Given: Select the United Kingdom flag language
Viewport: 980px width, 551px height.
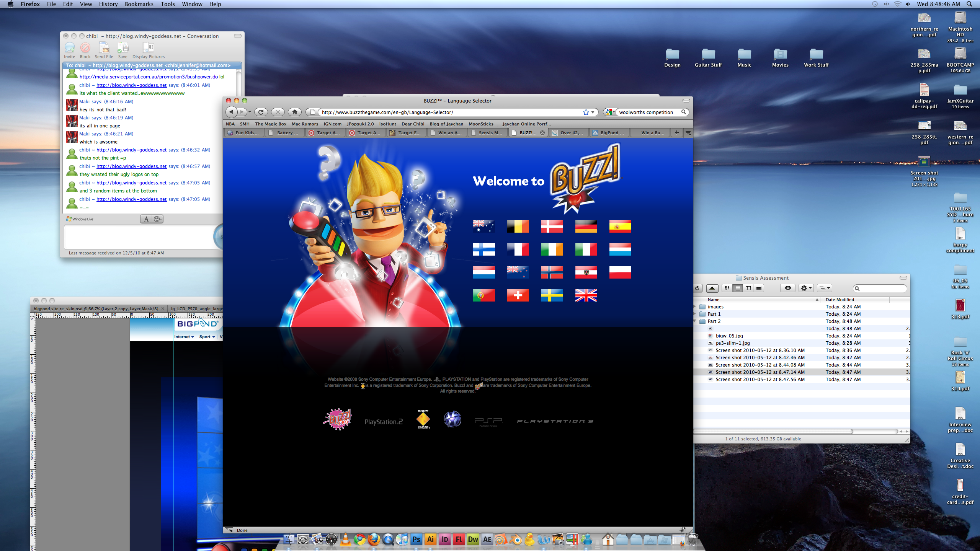Looking at the screenshot, I should (x=586, y=295).
